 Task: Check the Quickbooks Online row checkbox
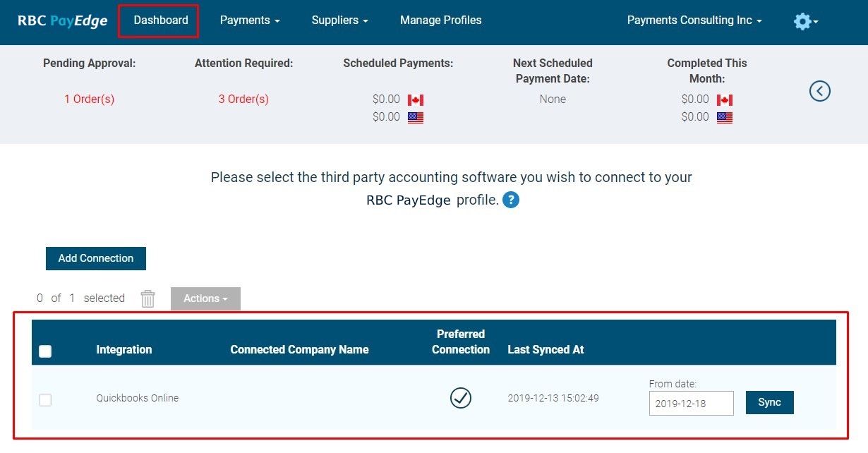click(45, 399)
